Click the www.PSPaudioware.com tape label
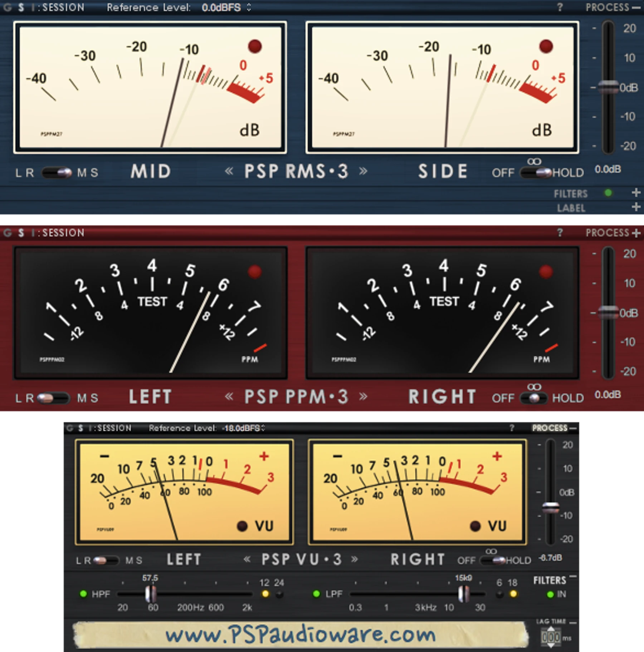Viewport: 644px width, 652px height. click(x=301, y=635)
